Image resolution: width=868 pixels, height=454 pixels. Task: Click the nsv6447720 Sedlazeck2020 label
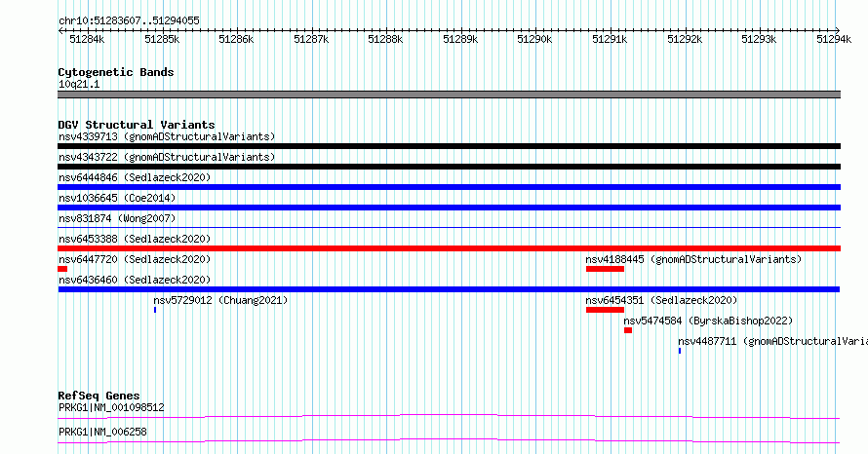135,259
